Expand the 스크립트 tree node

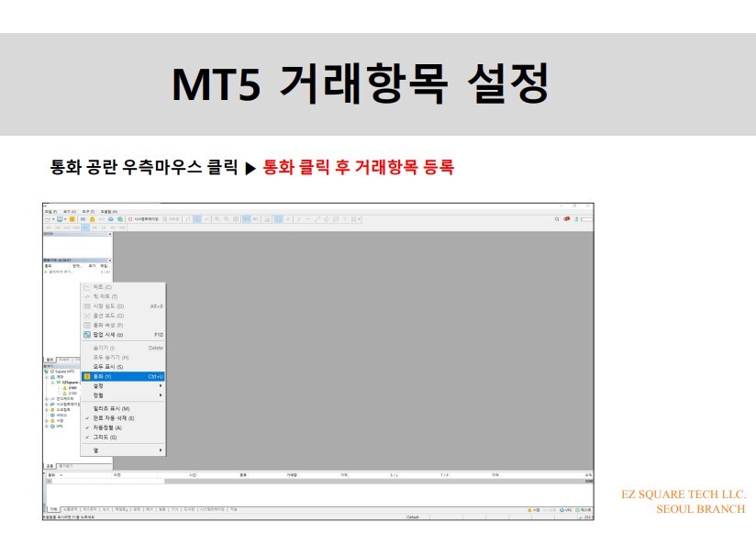point(46,410)
